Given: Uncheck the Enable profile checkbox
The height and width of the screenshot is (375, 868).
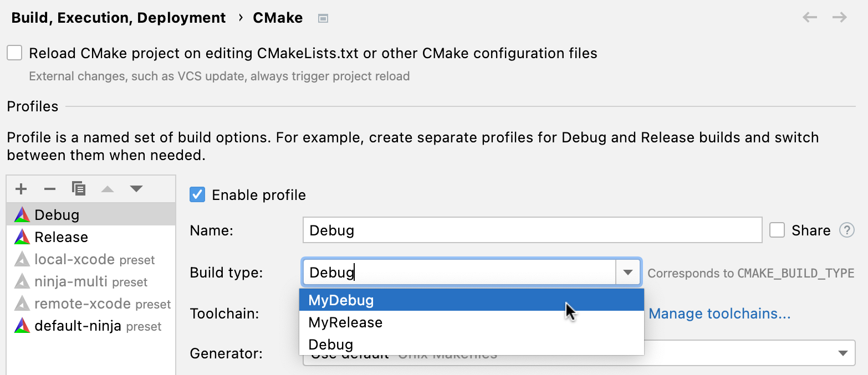Looking at the screenshot, I should (197, 195).
